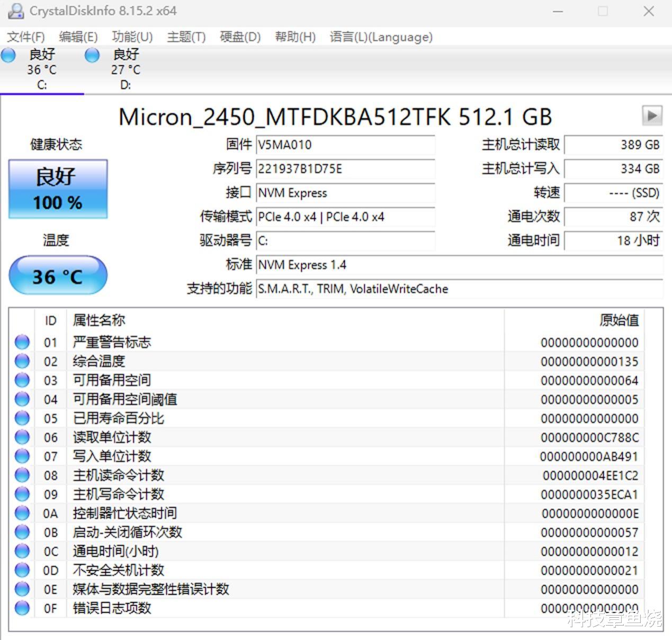The height and width of the screenshot is (640, 672).
Task: Click the status dot next to 错误日志项数
Action: (22, 608)
